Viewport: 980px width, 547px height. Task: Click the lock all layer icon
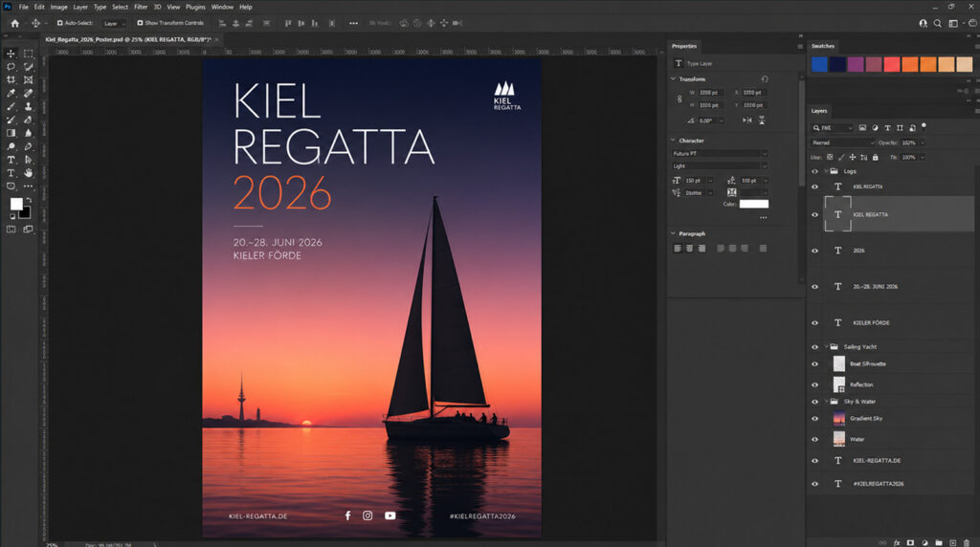tap(875, 158)
